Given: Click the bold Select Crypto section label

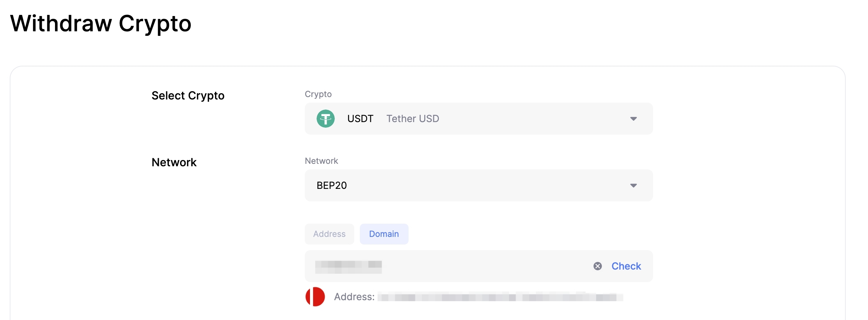Looking at the screenshot, I should pyautogui.click(x=188, y=96).
